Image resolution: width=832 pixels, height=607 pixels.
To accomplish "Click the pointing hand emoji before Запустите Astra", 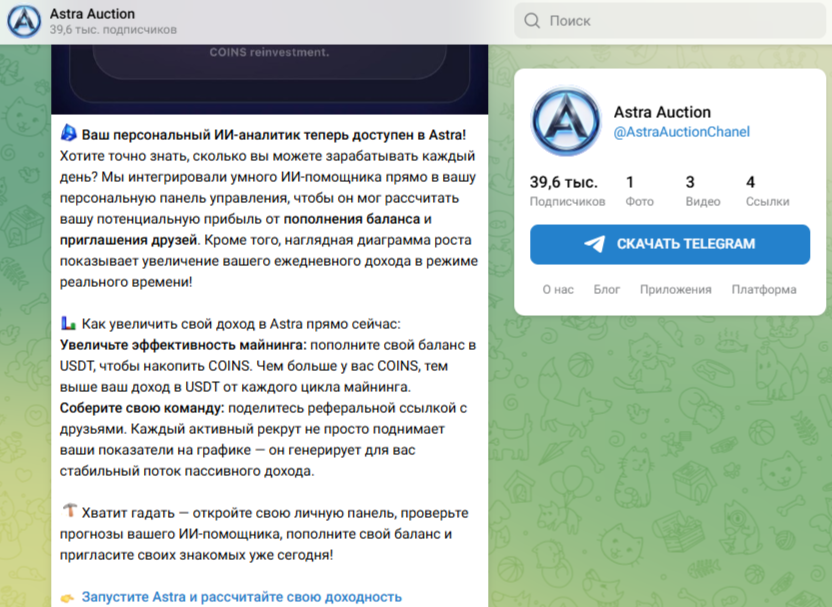I will point(67,598).
